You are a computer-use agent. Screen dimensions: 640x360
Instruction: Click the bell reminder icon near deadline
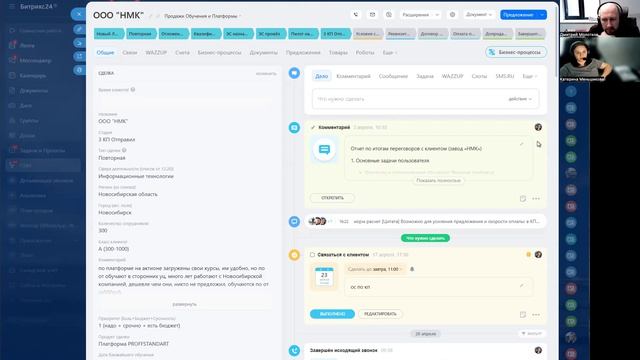(412, 269)
